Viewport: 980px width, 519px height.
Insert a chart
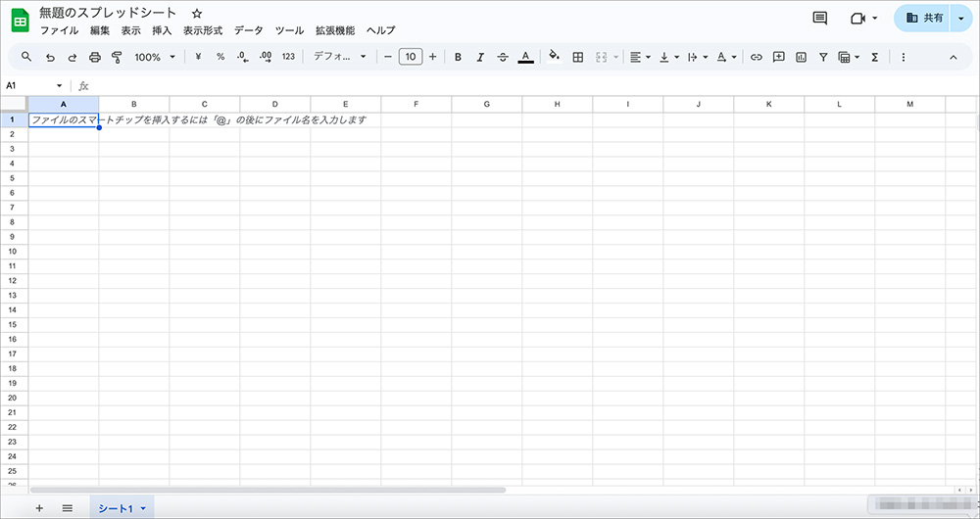point(801,58)
